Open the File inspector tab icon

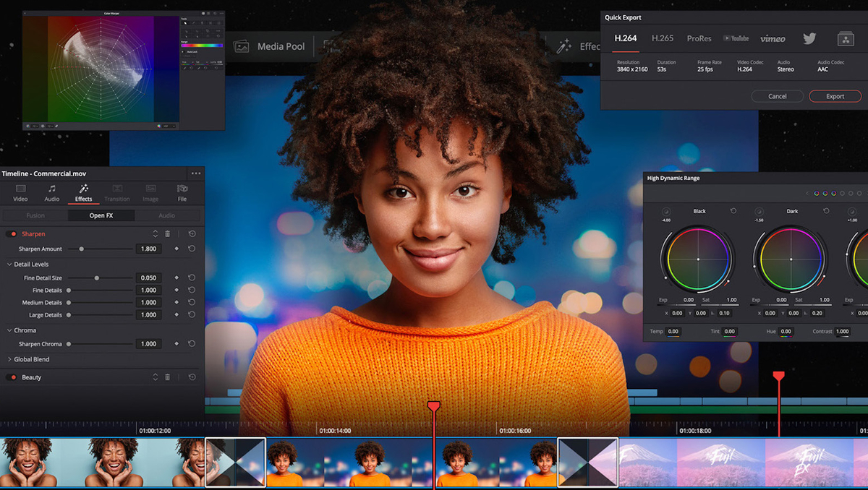pyautogui.click(x=182, y=189)
